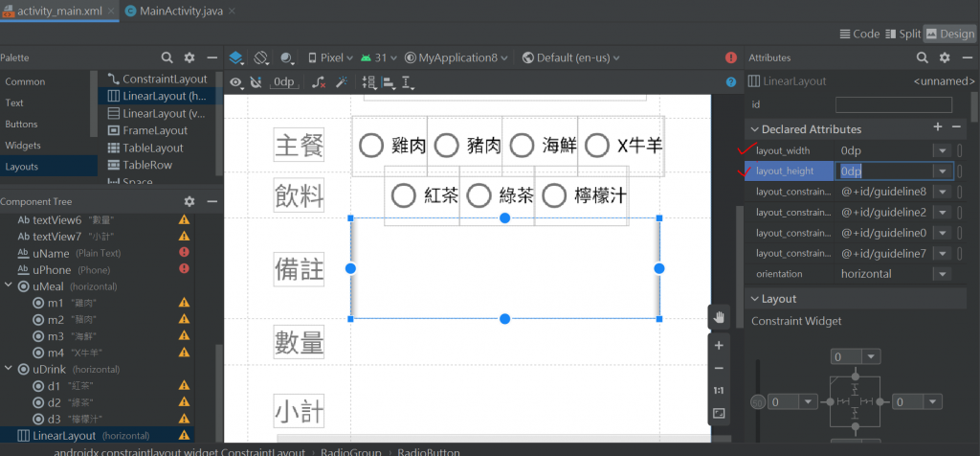The width and height of the screenshot is (980, 456).
Task: Activate the pan hand tool
Action: click(x=719, y=317)
